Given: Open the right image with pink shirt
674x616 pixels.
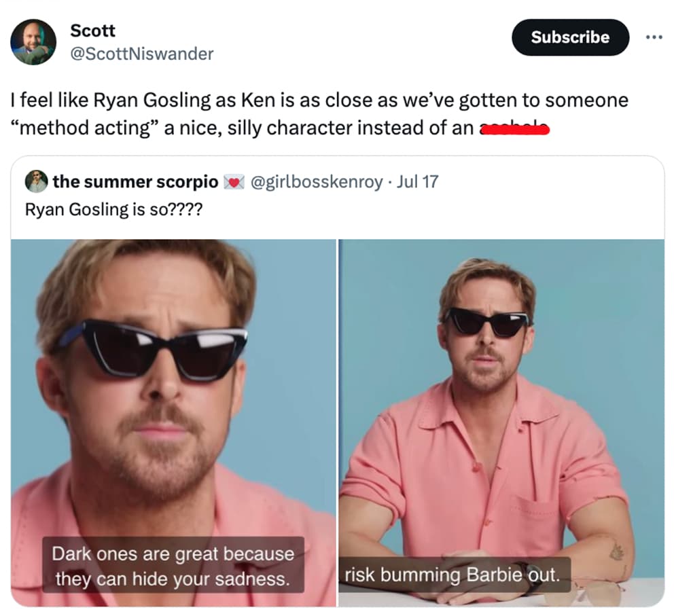Looking at the screenshot, I should [501, 422].
